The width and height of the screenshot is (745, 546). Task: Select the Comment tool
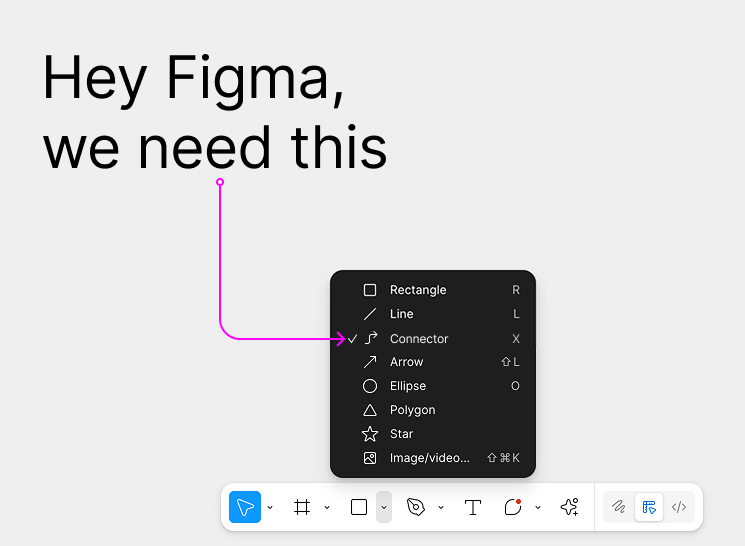(513, 507)
